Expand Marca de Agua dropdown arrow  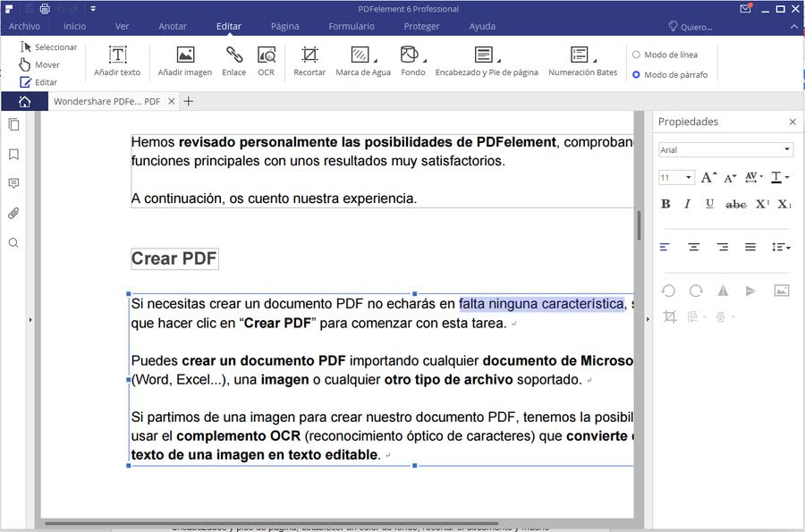(376, 60)
